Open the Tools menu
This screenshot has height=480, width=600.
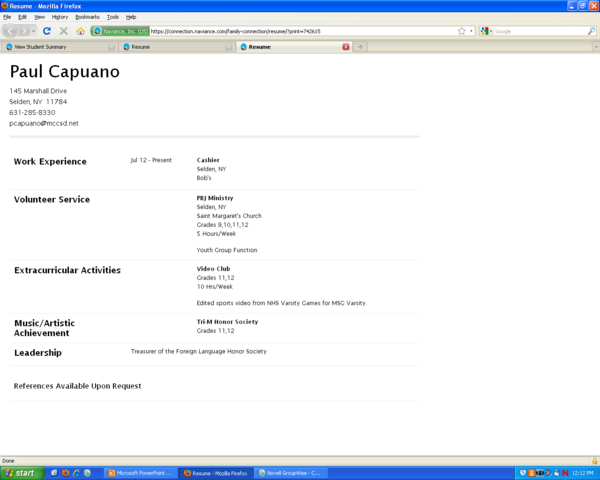[113, 17]
